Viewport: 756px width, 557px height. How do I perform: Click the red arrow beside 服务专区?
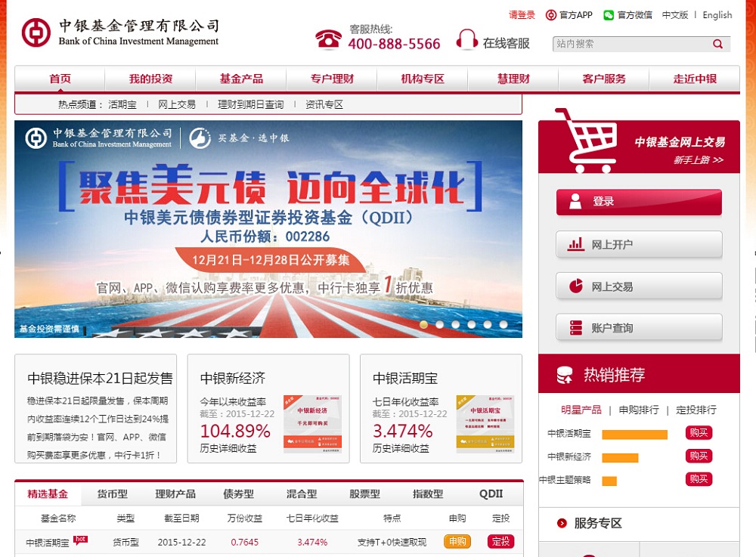click(x=562, y=523)
